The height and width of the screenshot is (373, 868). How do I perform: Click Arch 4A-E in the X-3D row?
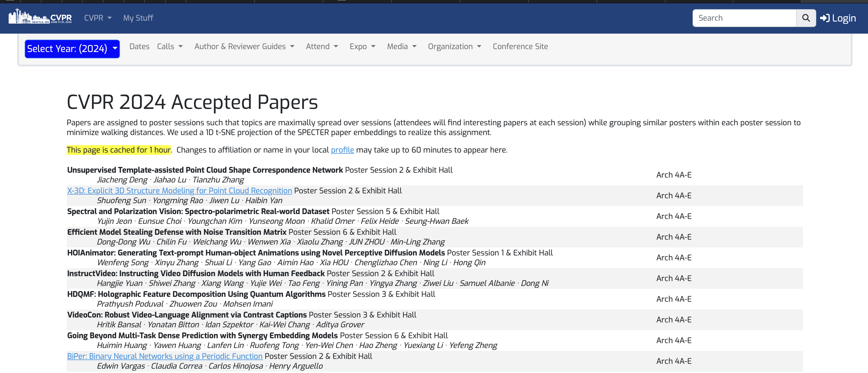(x=674, y=196)
